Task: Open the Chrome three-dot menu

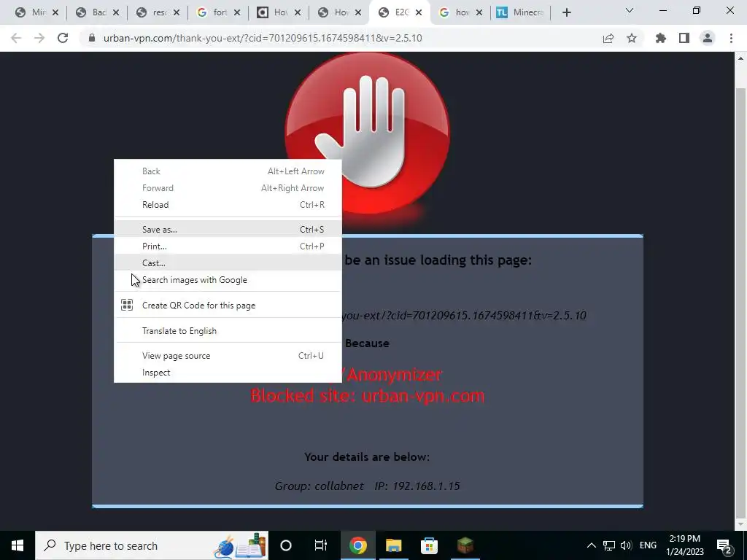Action: (731, 38)
